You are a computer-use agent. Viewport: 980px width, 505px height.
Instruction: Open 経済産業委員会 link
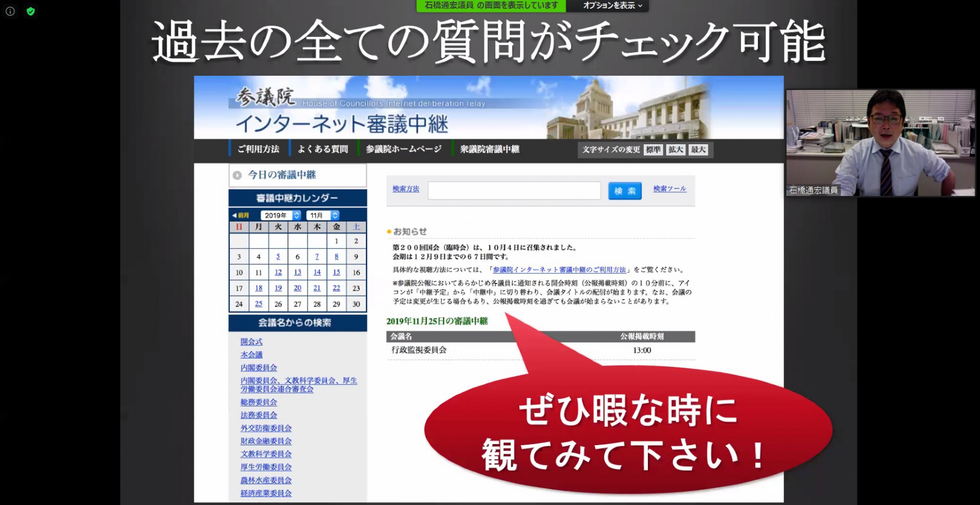tap(266, 494)
